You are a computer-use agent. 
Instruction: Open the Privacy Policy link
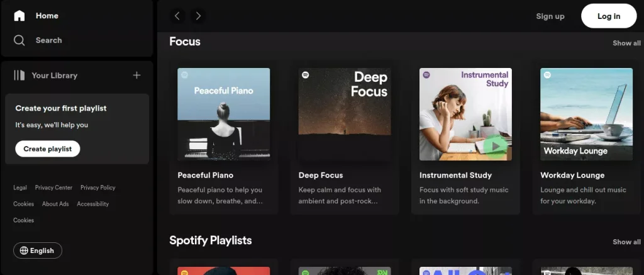pos(97,188)
